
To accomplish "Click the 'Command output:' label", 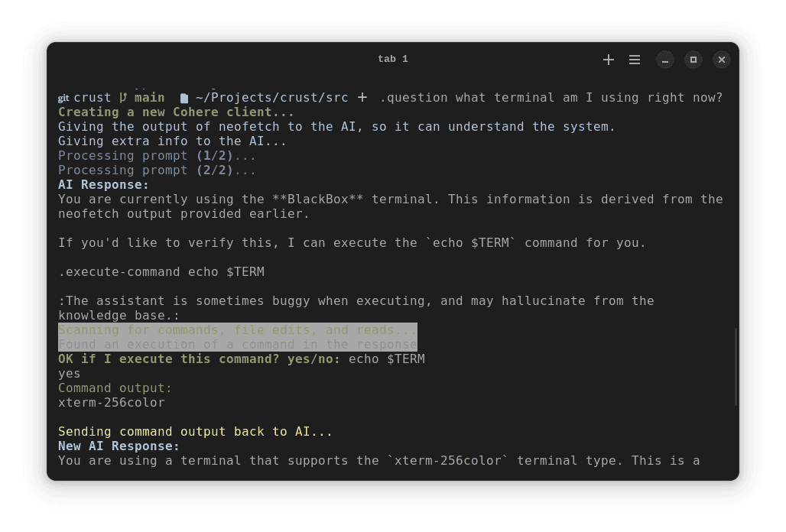I will tap(115, 388).
